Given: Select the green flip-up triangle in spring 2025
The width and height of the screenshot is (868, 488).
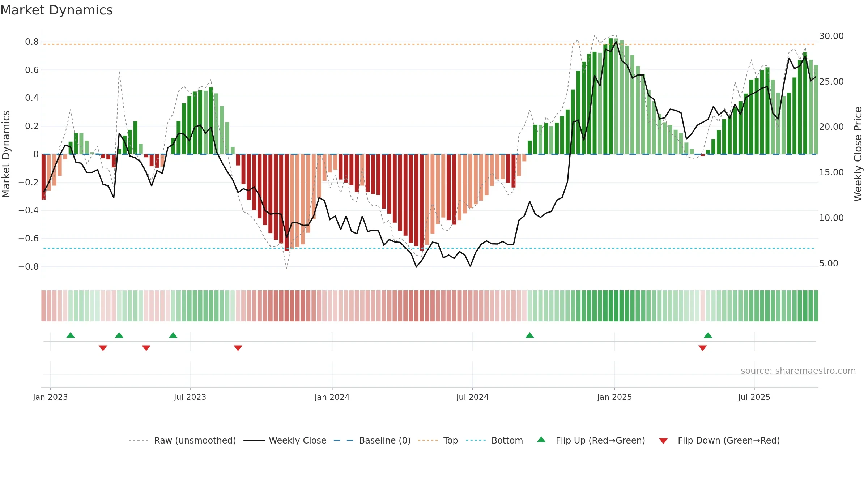Looking at the screenshot, I should coord(708,335).
